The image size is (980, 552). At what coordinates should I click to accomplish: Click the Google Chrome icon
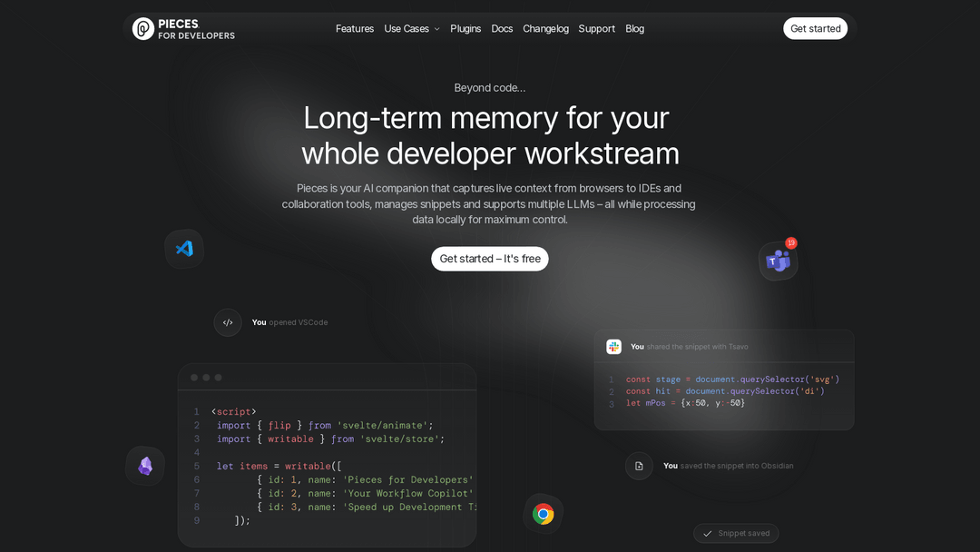click(544, 514)
